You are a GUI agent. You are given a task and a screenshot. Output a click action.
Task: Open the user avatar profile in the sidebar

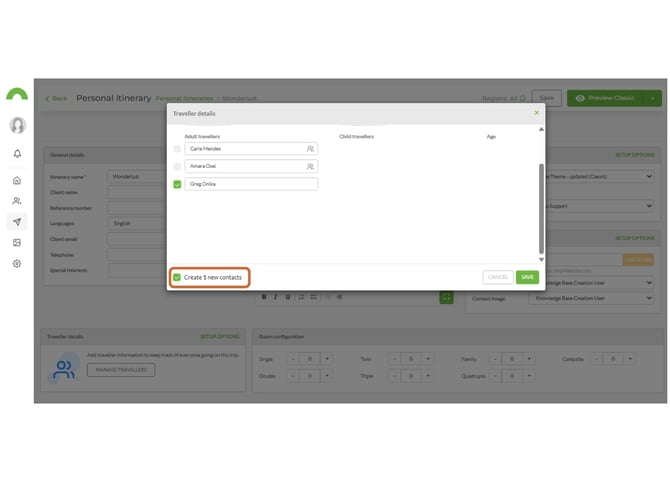[x=18, y=125]
